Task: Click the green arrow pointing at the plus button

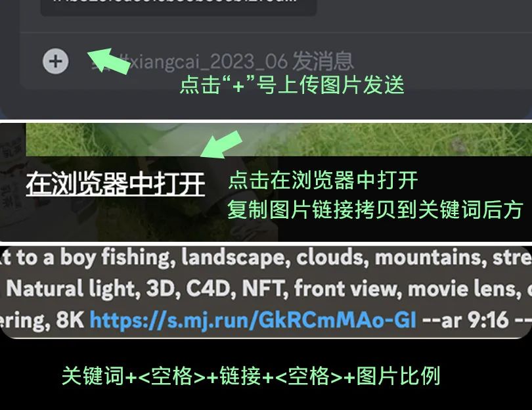Action: (108, 60)
